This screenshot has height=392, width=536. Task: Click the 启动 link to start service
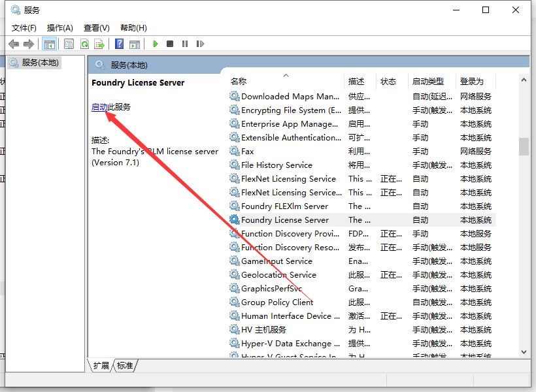99,107
